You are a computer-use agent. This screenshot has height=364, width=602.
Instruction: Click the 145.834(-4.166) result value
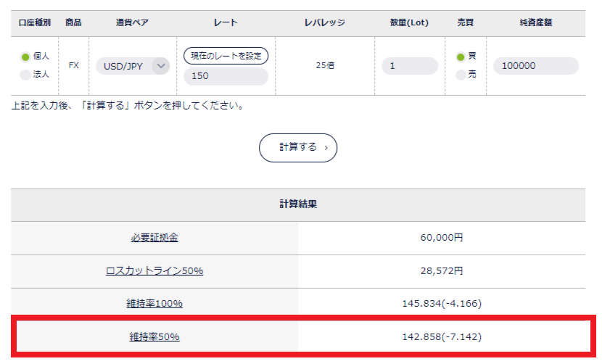tap(442, 303)
